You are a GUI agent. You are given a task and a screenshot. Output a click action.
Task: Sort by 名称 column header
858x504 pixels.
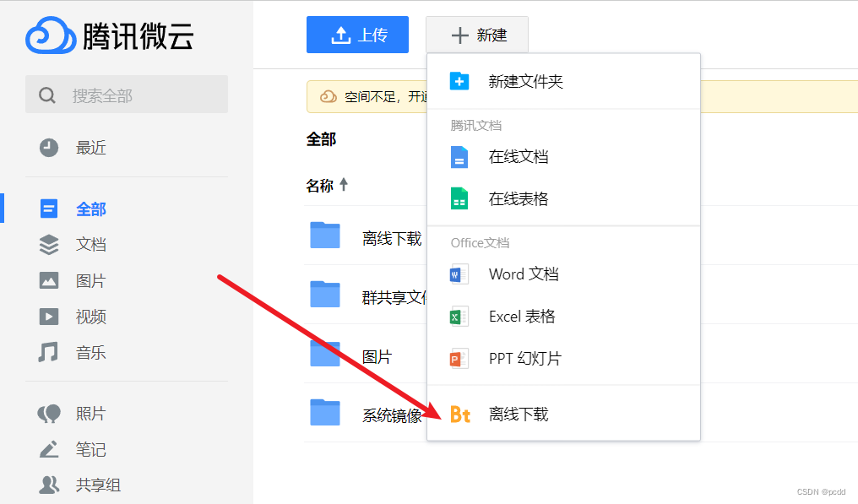coord(319,186)
